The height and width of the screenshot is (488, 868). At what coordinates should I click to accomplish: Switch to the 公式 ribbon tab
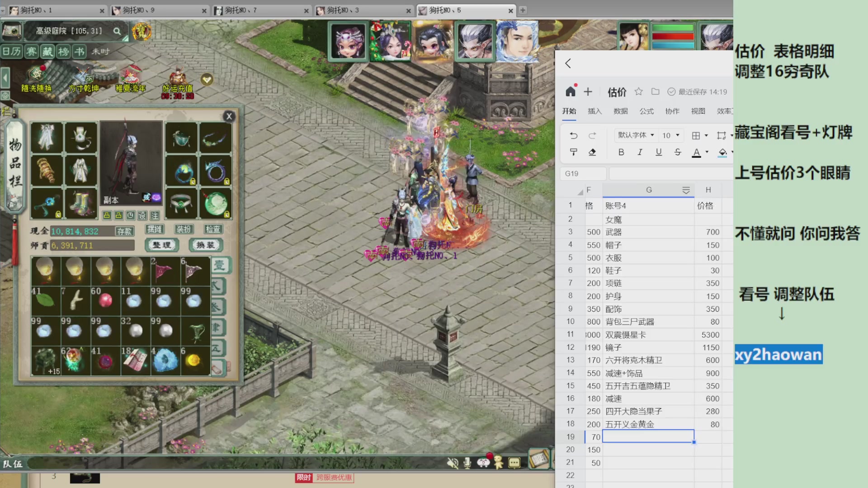point(646,111)
